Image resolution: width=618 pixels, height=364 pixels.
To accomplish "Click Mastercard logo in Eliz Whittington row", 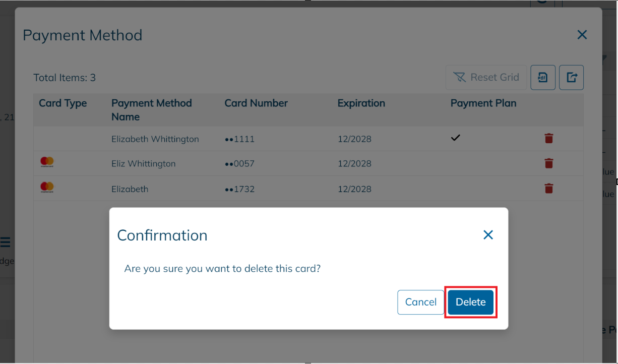I will [x=47, y=162].
